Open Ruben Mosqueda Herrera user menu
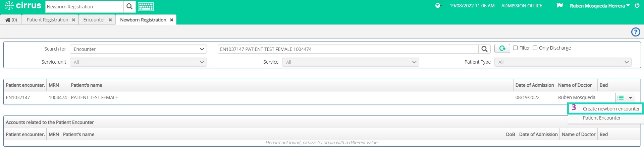The width and height of the screenshot is (644, 152). tap(600, 6)
